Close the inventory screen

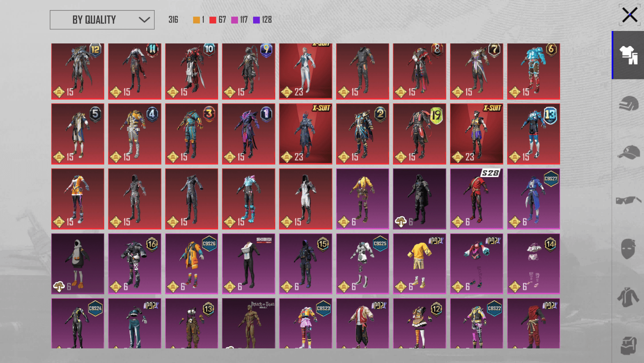click(x=629, y=15)
